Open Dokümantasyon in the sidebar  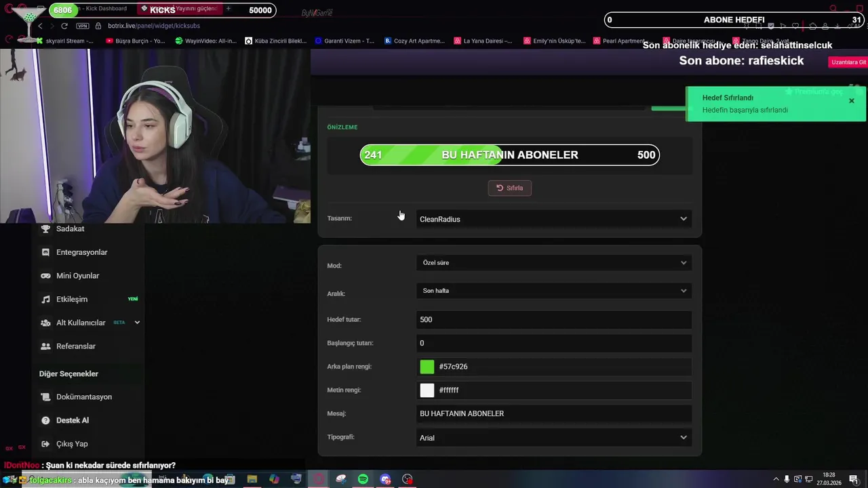84,397
